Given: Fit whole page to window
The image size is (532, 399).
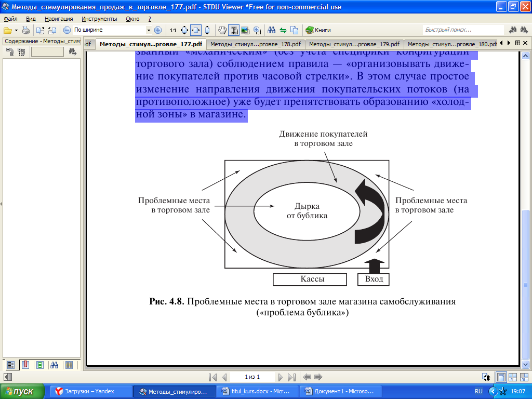Looking at the screenshot, I should [x=184, y=30].
